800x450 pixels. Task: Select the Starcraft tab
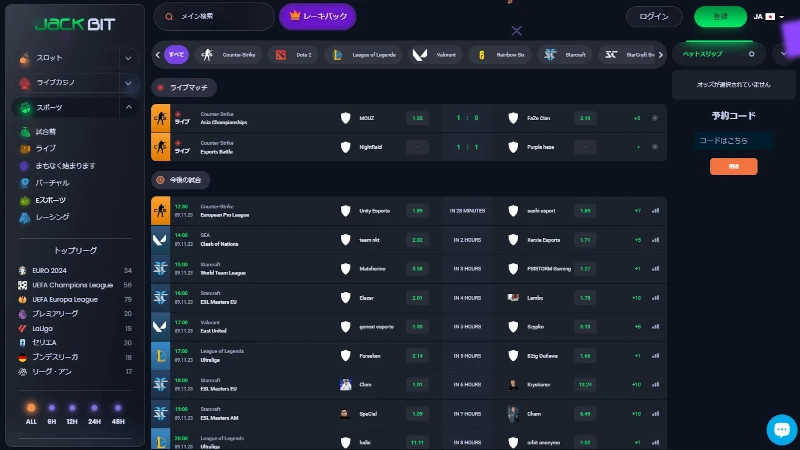pyautogui.click(x=564, y=55)
